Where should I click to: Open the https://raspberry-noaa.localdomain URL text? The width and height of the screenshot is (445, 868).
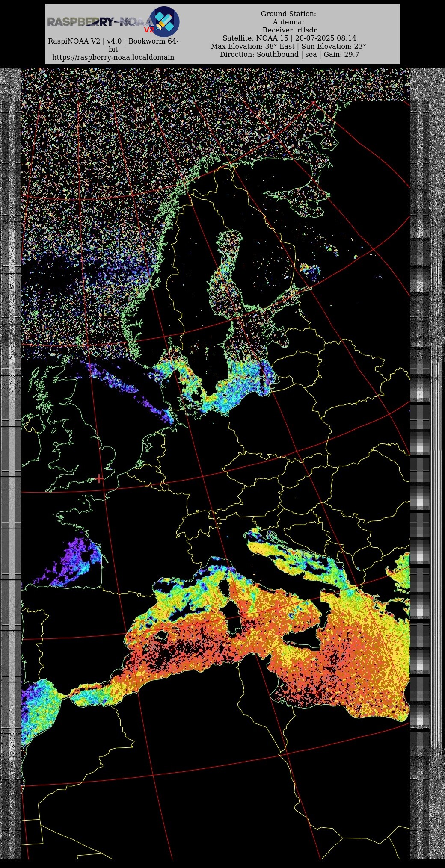(x=113, y=57)
